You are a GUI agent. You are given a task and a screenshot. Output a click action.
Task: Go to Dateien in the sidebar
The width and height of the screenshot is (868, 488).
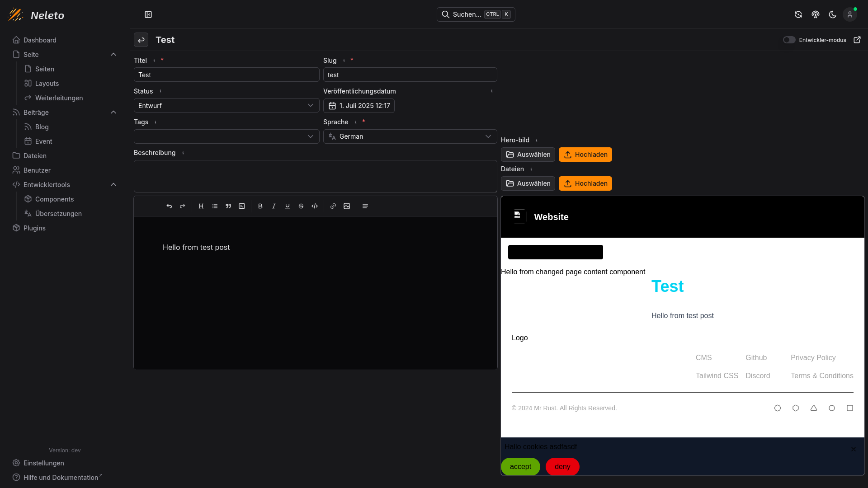(x=35, y=156)
